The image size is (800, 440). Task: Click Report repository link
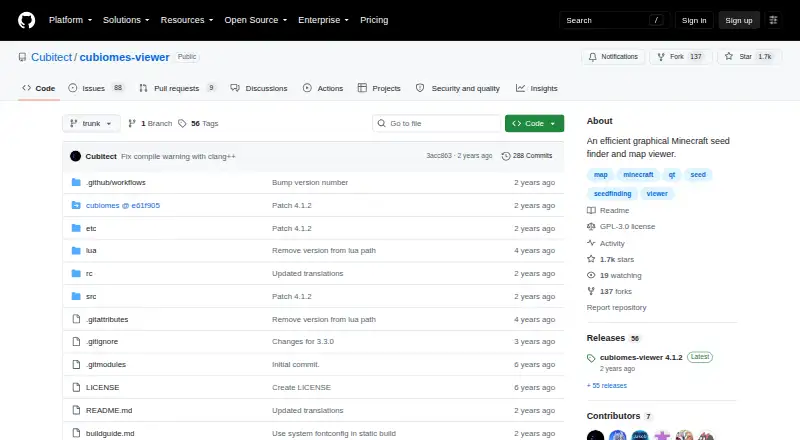coord(616,307)
